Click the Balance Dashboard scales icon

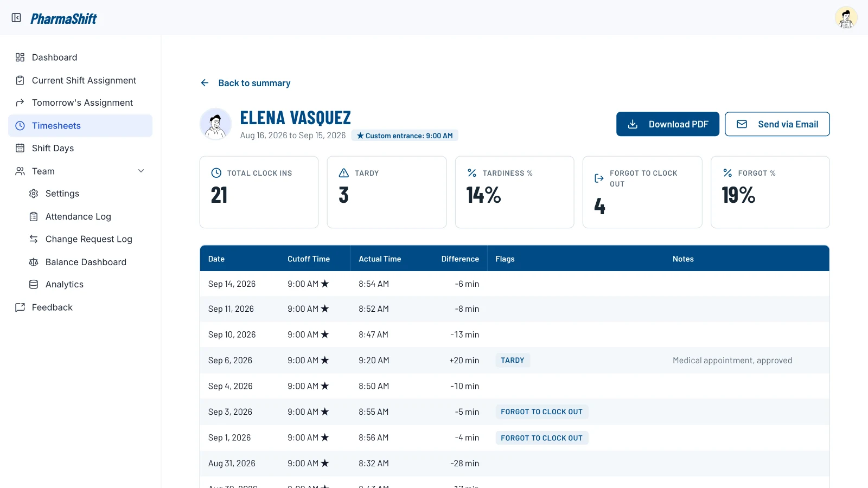point(34,262)
